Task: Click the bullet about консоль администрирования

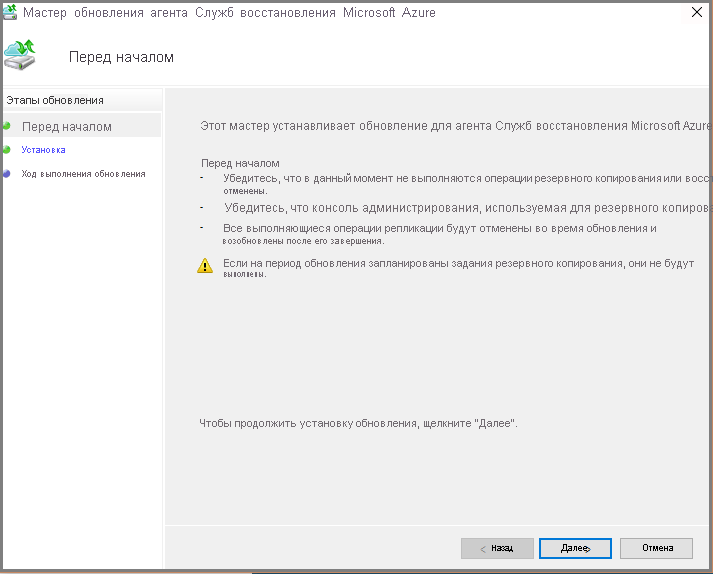Action: point(467,208)
